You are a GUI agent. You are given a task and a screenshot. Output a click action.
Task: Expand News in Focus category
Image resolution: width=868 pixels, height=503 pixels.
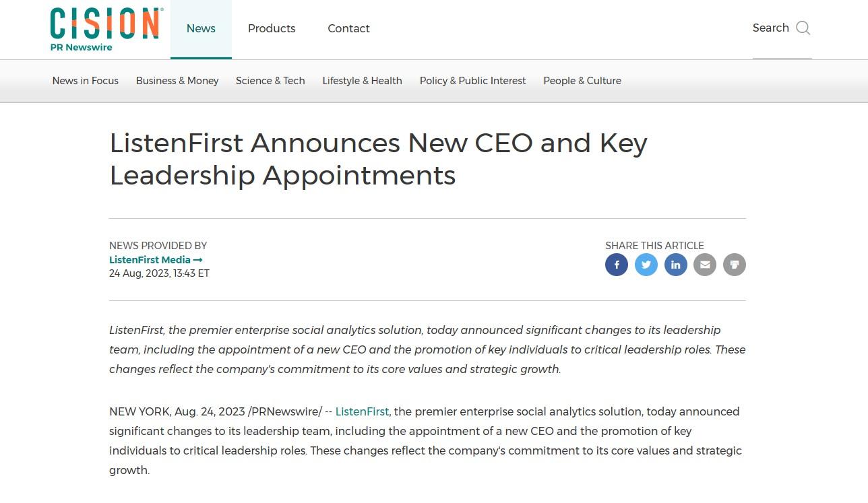click(86, 81)
